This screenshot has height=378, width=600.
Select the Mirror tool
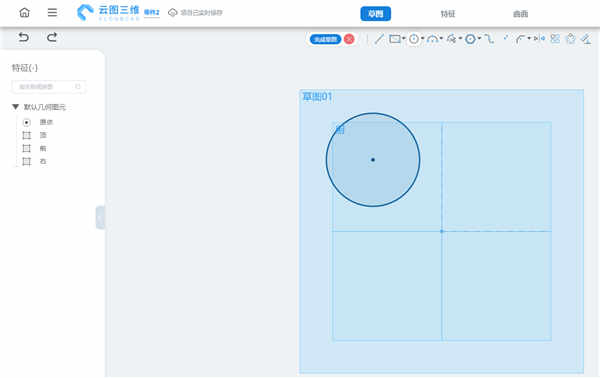[539, 39]
